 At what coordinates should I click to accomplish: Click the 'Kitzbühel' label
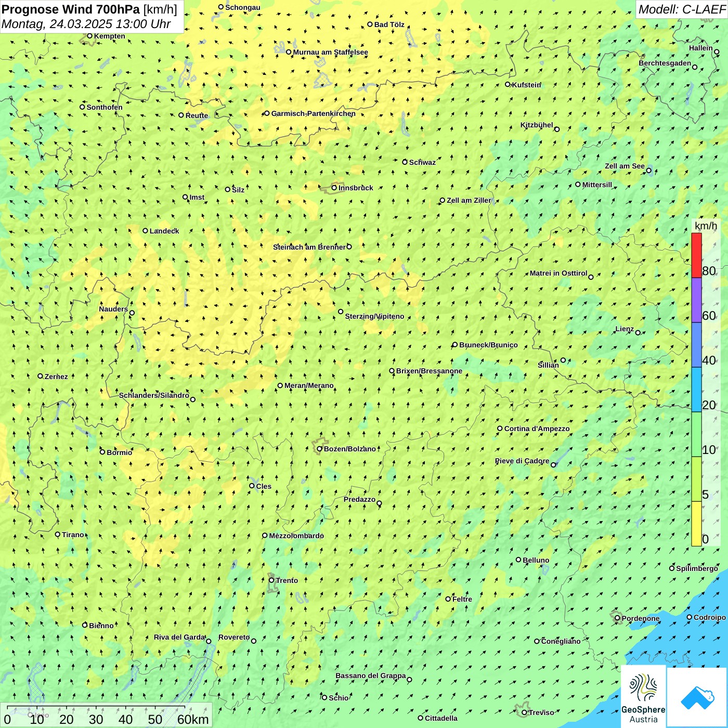point(537,125)
